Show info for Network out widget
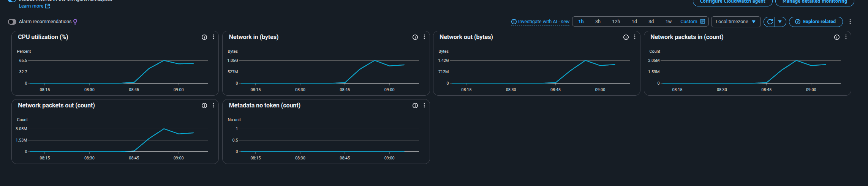Screen dimensions: 868x186 click(x=626, y=37)
